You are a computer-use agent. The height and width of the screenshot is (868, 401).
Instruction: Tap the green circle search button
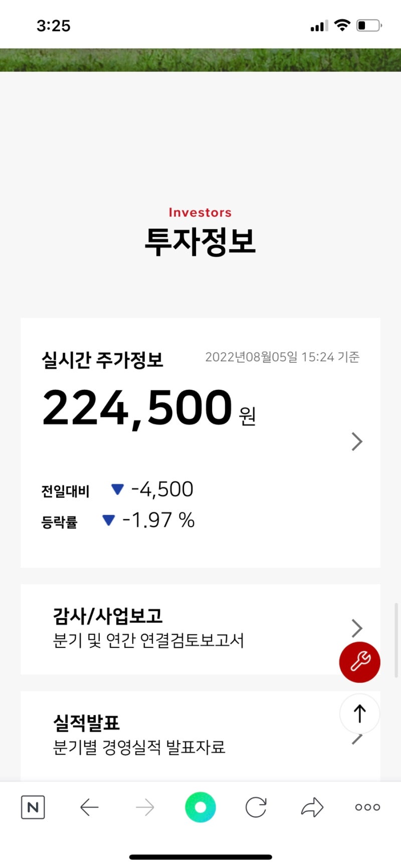[x=200, y=807]
